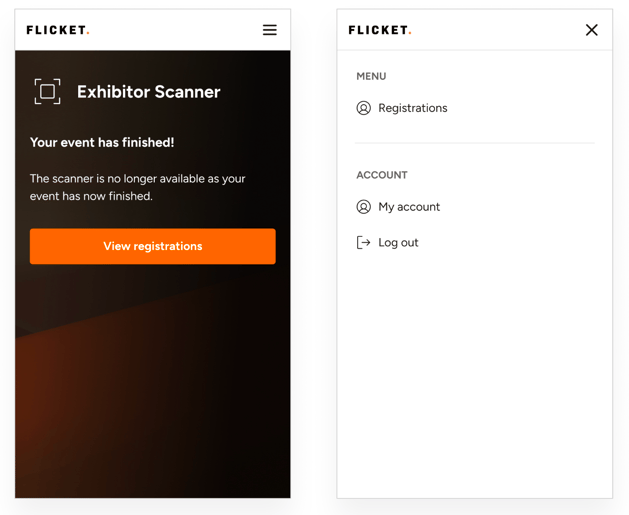Click the orange dot in the right Flicket logo
629x515 pixels.
(410, 34)
